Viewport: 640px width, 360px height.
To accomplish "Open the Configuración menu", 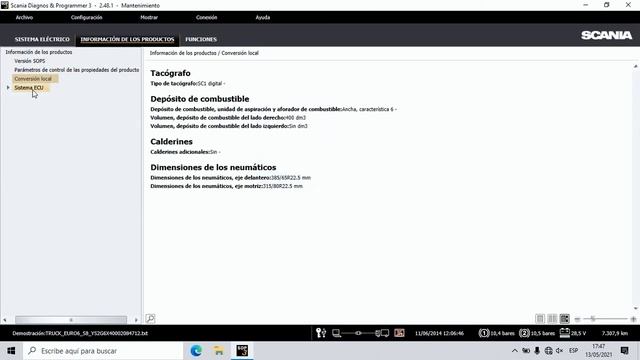I will 87,18.
